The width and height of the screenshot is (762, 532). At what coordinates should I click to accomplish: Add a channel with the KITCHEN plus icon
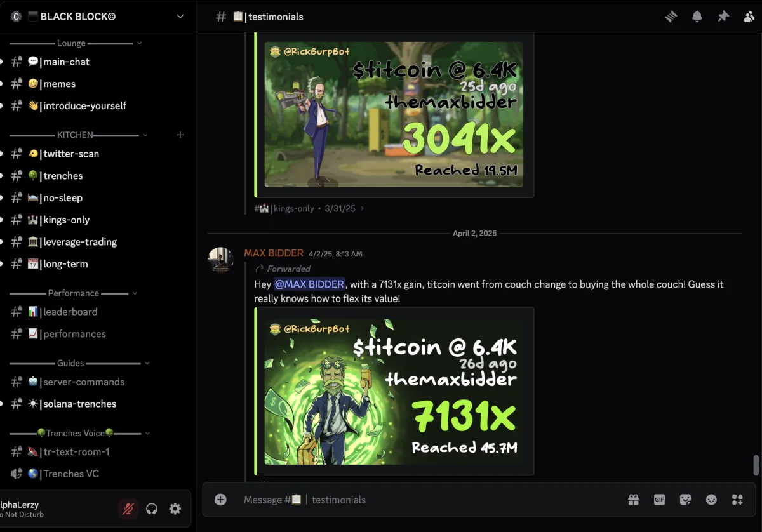[180, 135]
